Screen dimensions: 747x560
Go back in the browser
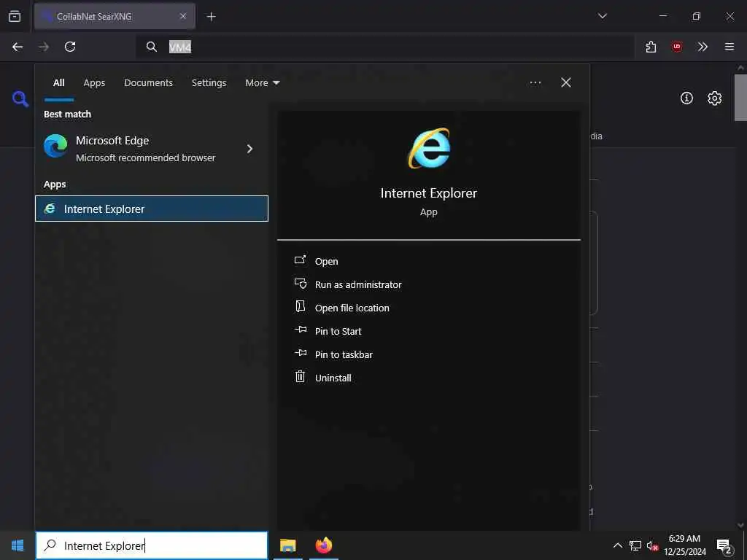pos(18,47)
